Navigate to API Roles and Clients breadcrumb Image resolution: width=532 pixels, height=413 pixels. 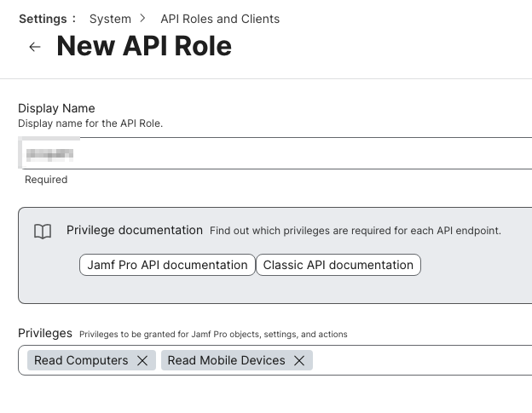point(220,18)
